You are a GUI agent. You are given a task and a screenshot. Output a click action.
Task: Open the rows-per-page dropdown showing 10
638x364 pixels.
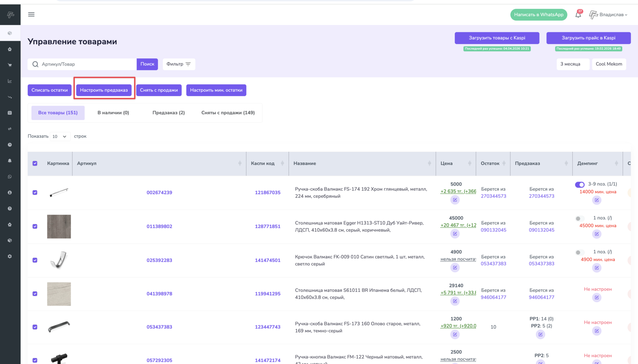point(60,137)
